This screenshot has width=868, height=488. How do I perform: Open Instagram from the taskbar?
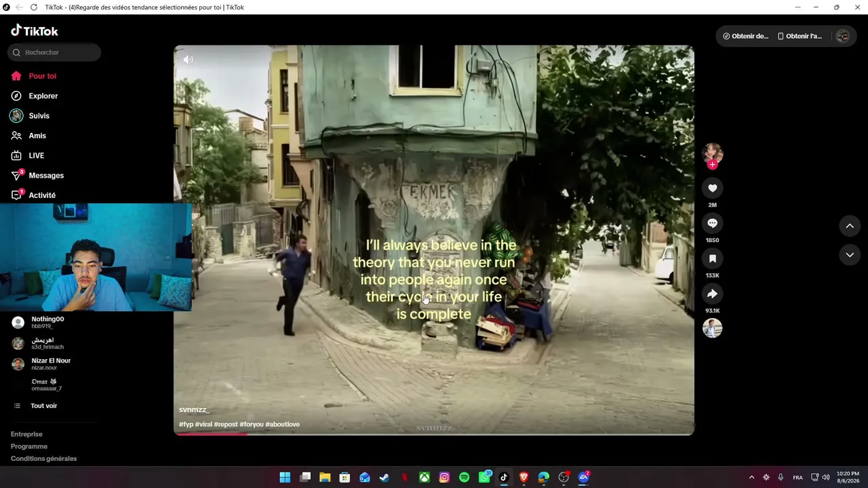(444, 477)
